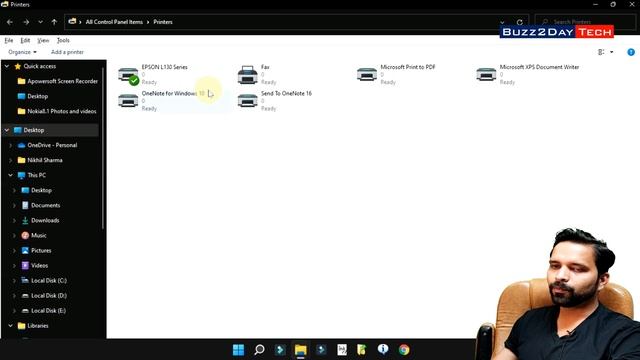The image size is (640, 360).
Task: Open the Windows Start button
Action: click(x=238, y=350)
